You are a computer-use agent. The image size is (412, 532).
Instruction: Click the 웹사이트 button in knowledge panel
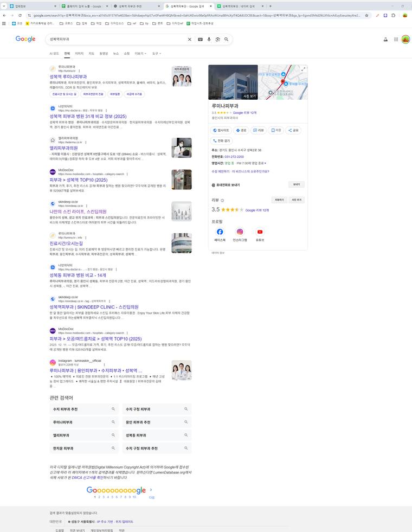[x=221, y=130]
